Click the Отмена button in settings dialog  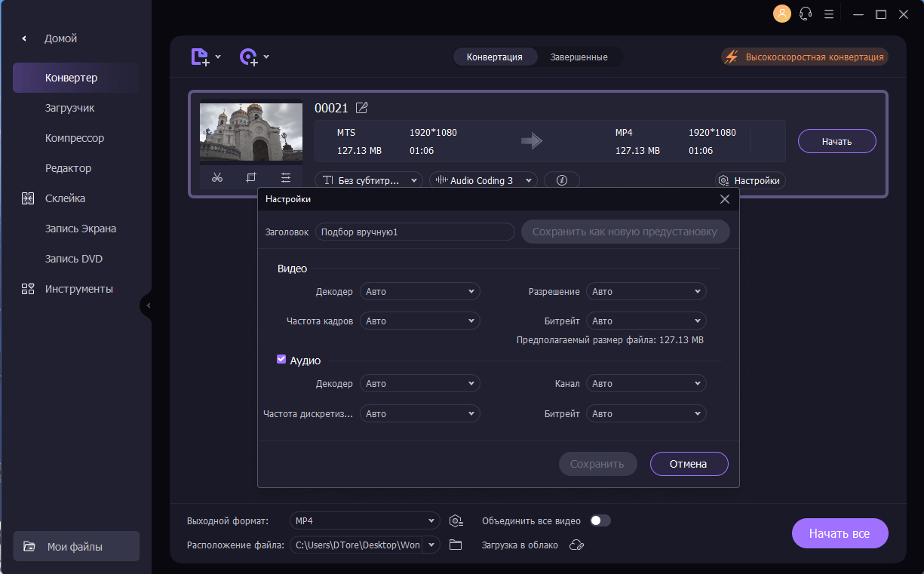689,464
